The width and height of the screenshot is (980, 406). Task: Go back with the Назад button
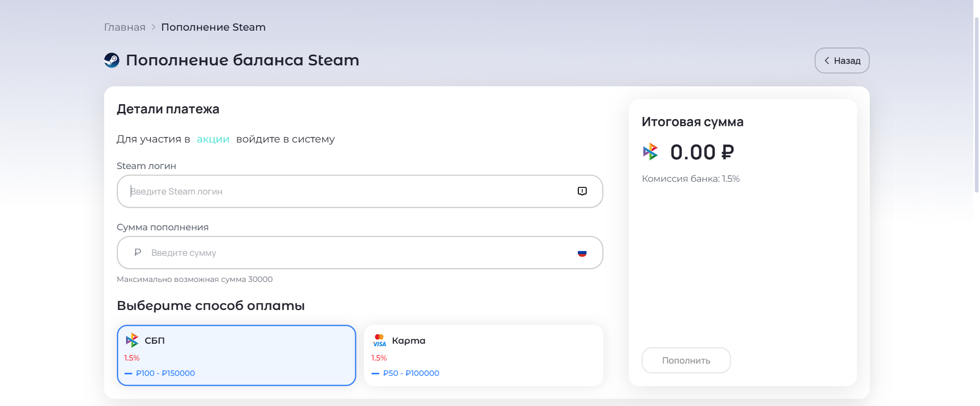(842, 60)
